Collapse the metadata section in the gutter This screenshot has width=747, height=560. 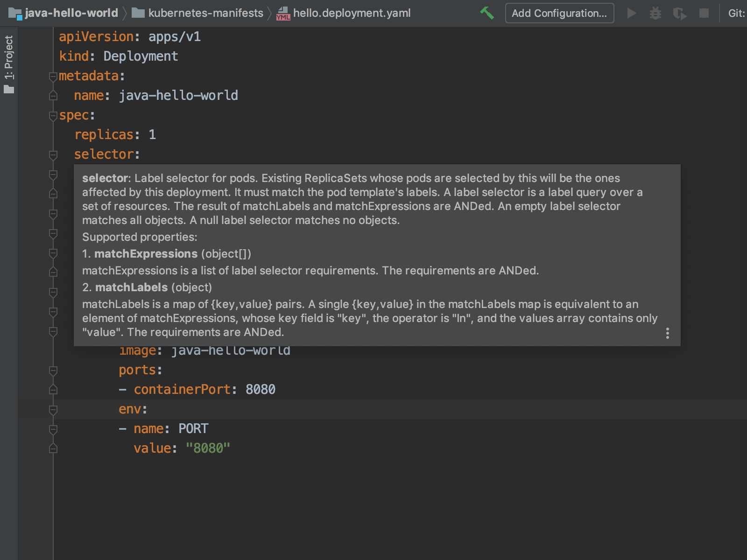53,76
